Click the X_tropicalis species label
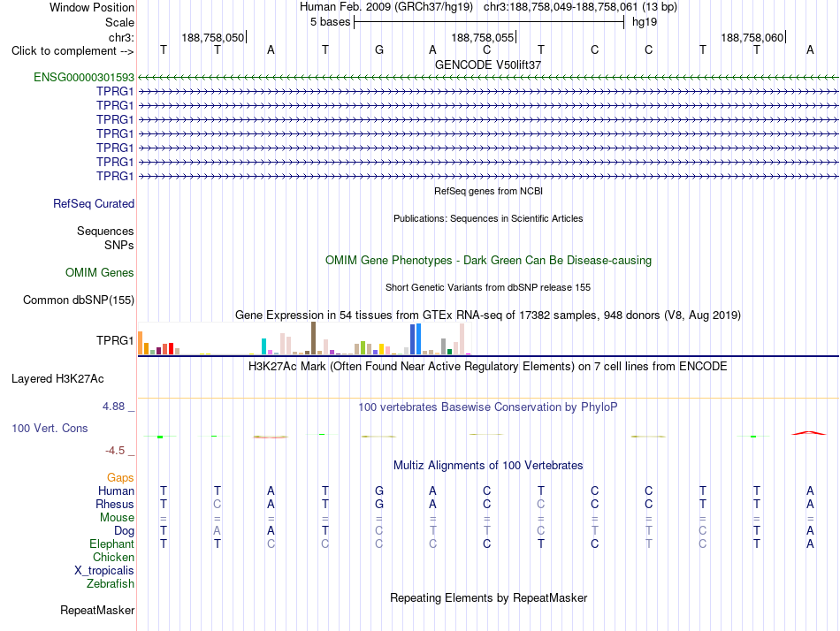 pyautogui.click(x=104, y=571)
